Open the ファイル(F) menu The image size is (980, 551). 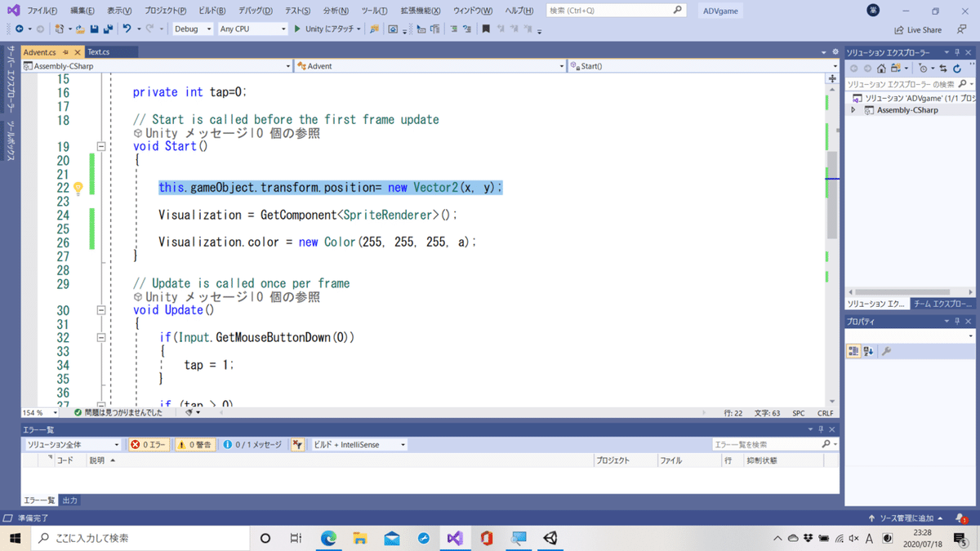click(x=42, y=11)
